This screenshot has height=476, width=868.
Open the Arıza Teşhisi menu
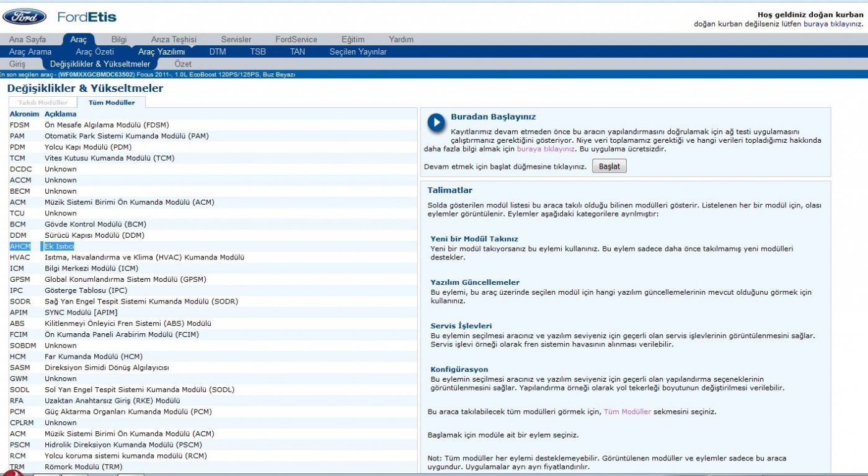174,39
